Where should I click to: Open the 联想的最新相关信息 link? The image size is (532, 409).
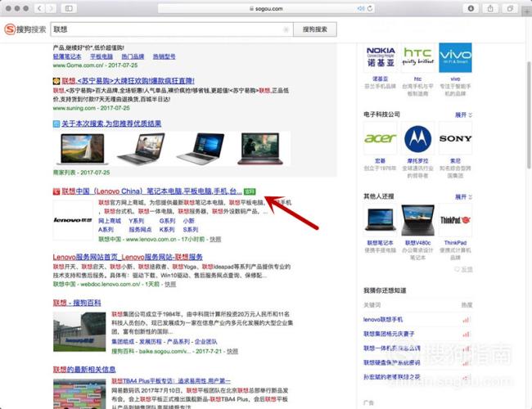84,369
